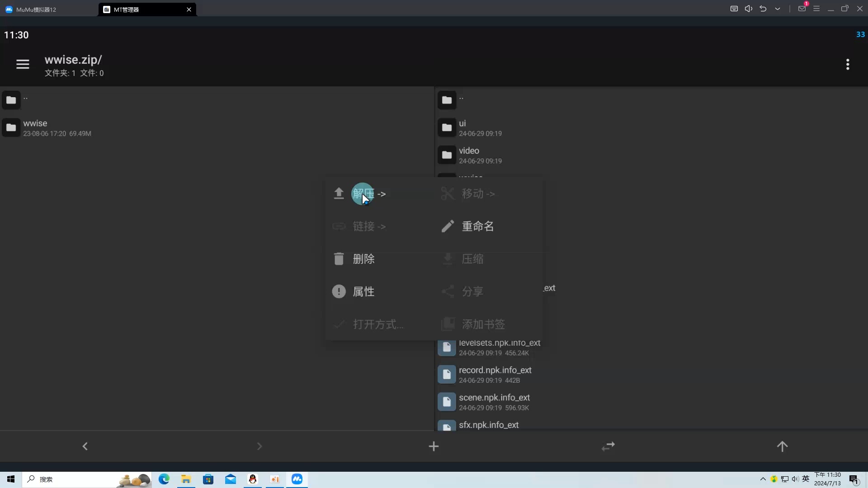Image resolution: width=868 pixels, height=488 pixels.
Task: Open QQ penguin app from taskbar
Action: (253, 479)
